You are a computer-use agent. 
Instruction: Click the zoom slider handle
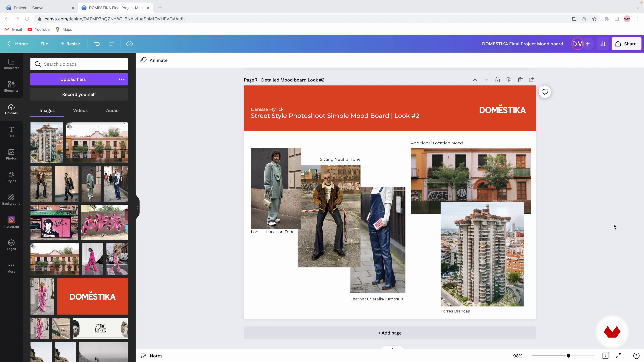(568, 356)
